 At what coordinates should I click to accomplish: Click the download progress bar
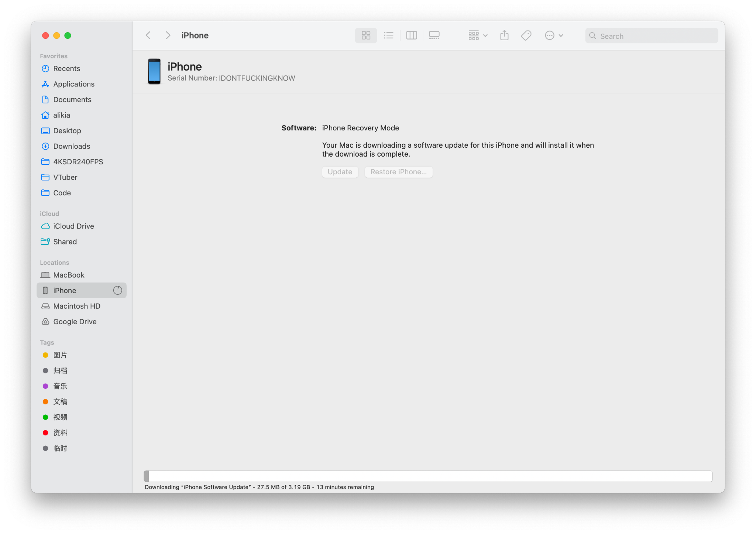[x=428, y=476]
